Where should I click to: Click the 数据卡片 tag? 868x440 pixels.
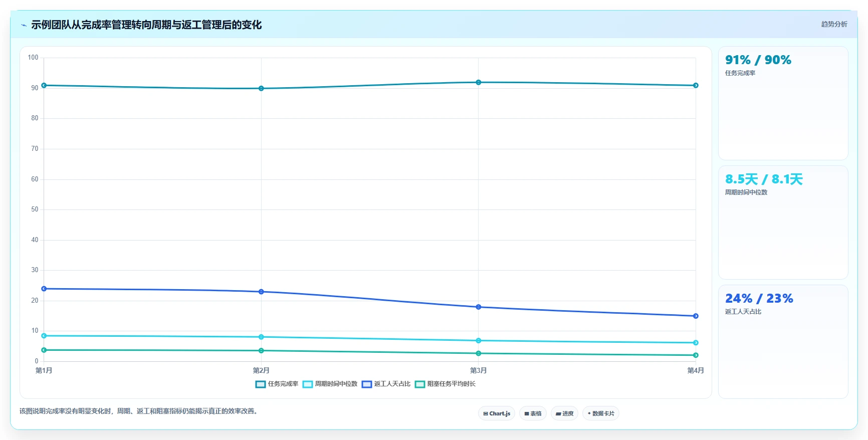tap(600, 413)
